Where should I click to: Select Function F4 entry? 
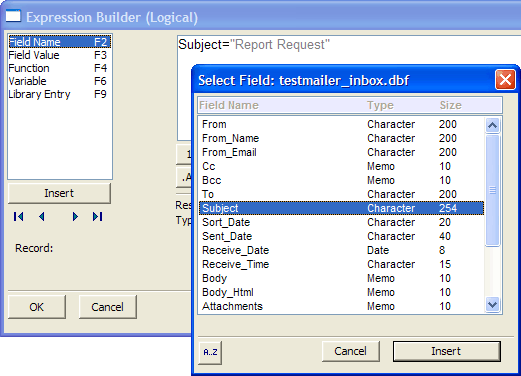(x=60, y=68)
